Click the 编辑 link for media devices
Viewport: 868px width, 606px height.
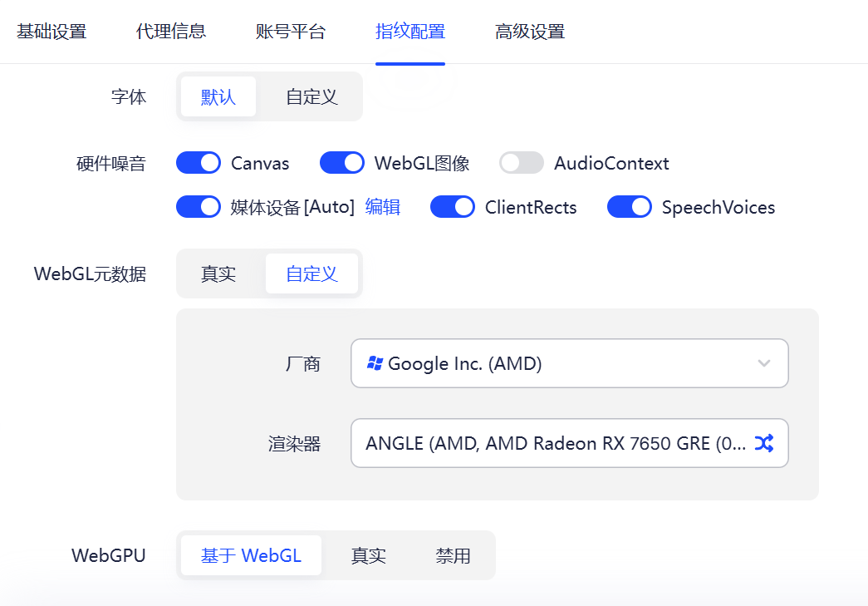[x=383, y=207]
